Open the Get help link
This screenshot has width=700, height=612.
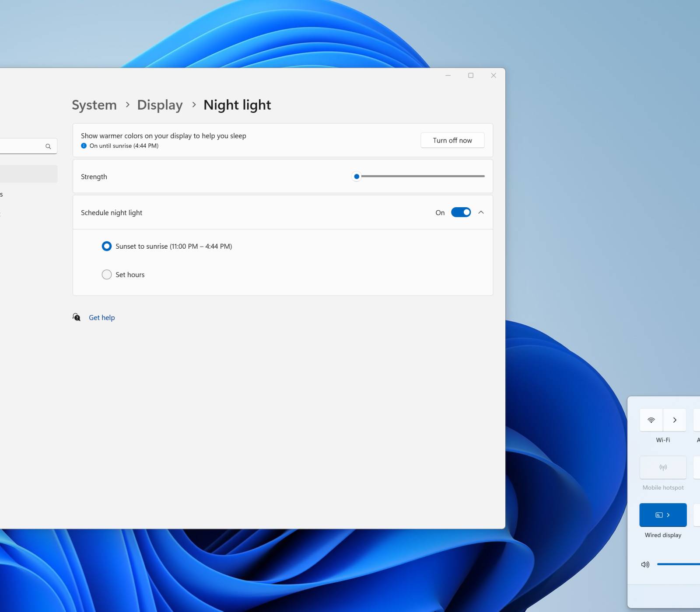coord(101,318)
